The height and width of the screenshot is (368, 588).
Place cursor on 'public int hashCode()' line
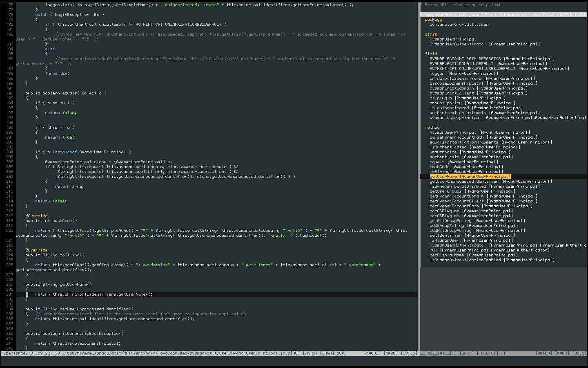pos(51,221)
